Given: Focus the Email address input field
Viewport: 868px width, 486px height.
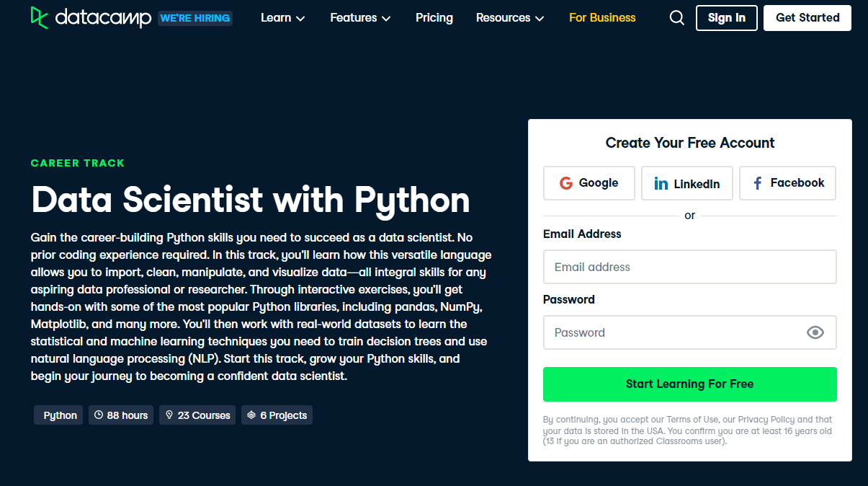Looking at the screenshot, I should point(689,267).
